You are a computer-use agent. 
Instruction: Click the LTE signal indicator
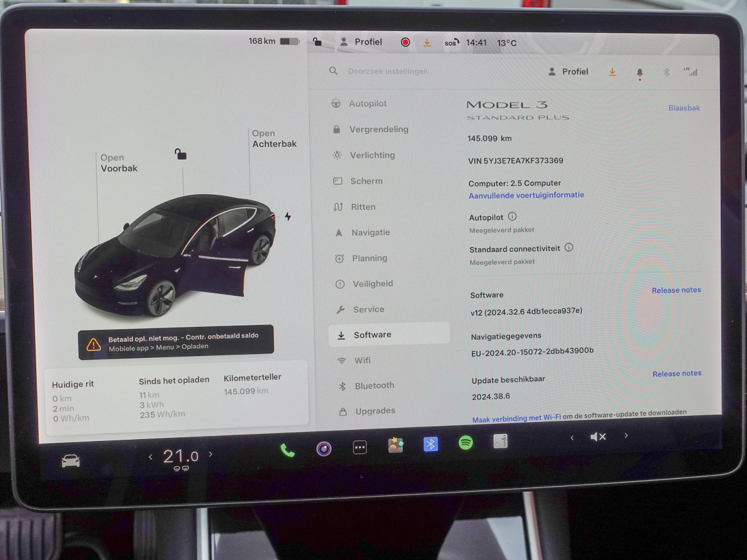click(x=690, y=72)
